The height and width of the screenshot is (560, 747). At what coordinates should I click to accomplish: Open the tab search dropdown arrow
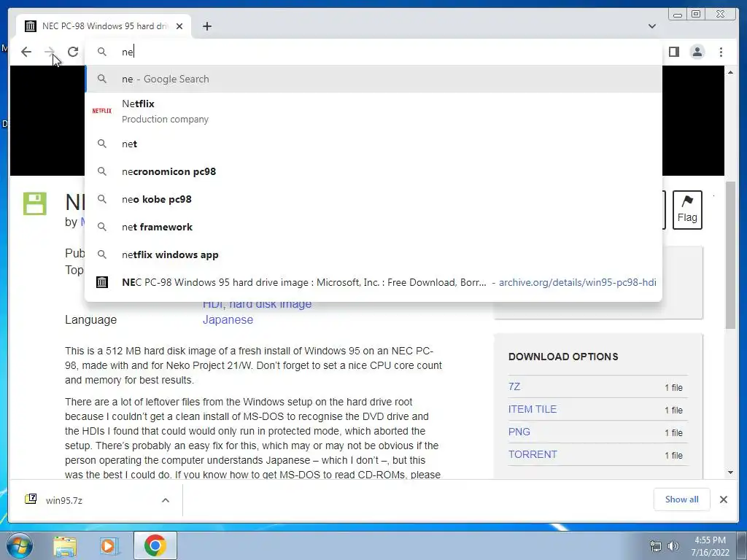pos(652,26)
